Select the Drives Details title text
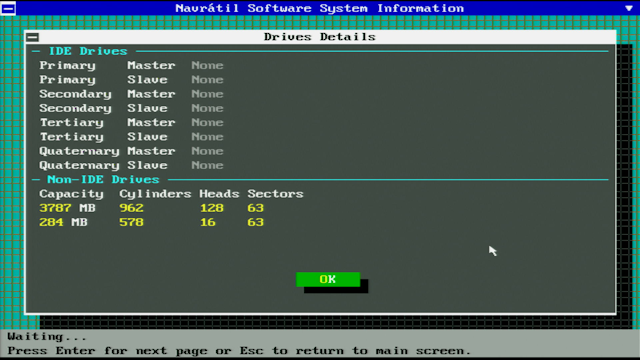The width and height of the screenshot is (640, 360). point(320,37)
